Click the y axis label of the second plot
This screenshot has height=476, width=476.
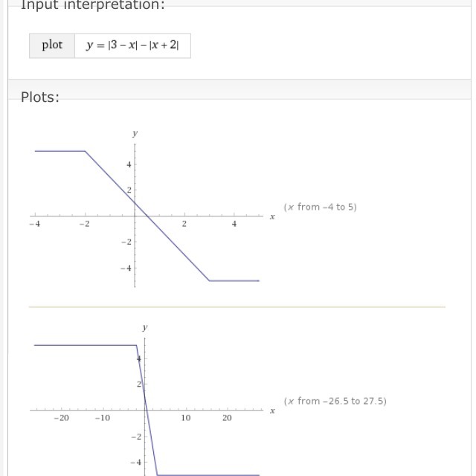144,327
